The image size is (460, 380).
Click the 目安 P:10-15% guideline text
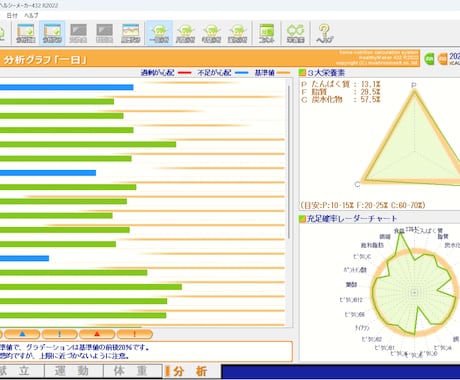click(363, 205)
